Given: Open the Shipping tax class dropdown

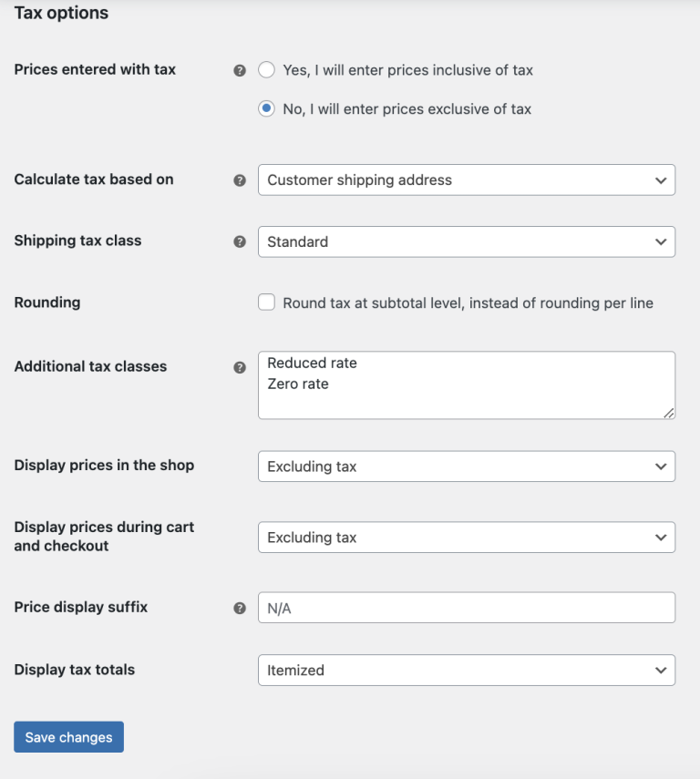Looking at the screenshot, I should pyautogui.click(x=467, y=241).
